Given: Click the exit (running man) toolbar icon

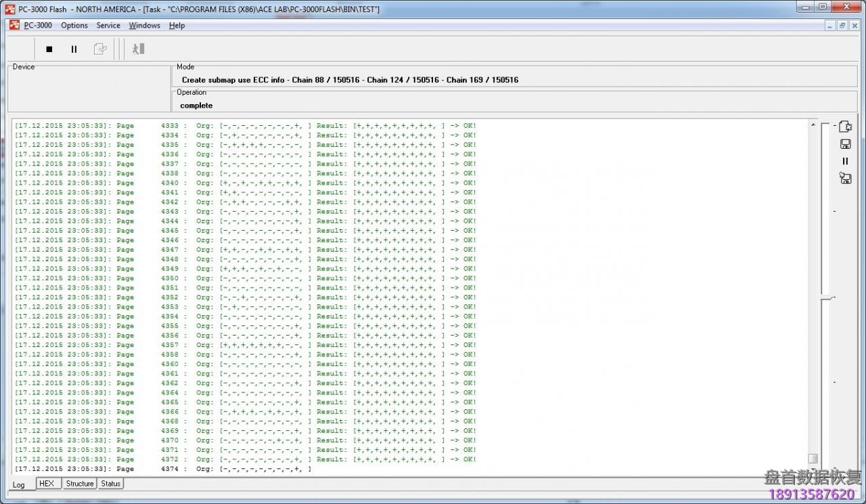Looking at the screenshot, I should 138,49.
